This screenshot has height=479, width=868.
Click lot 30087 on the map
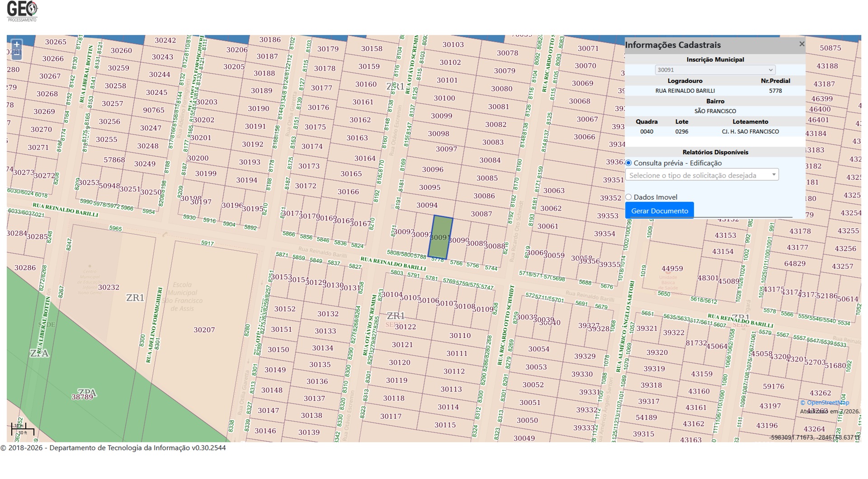(x=481, y=214)
